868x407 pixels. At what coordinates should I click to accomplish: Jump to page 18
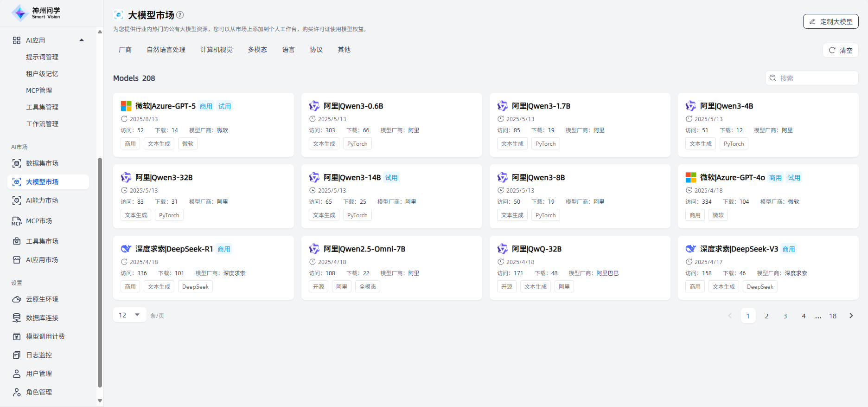click(833, 316)
